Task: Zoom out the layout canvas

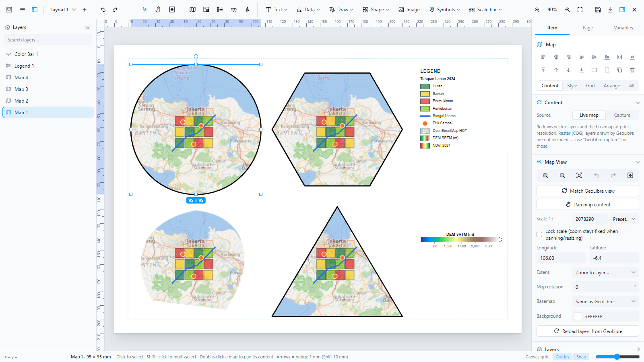Action: tap(537, 10)
